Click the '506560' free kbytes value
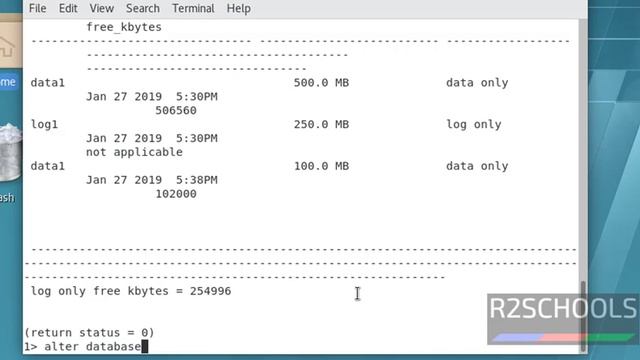The height and width of the screenshot is (360, 640). (x=176, y=111)
